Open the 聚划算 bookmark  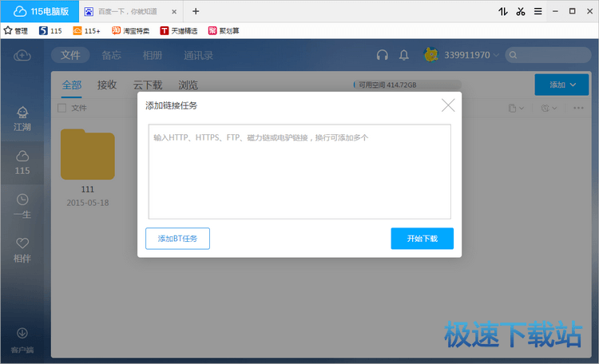pyautogui.click(x=224, y=30)
